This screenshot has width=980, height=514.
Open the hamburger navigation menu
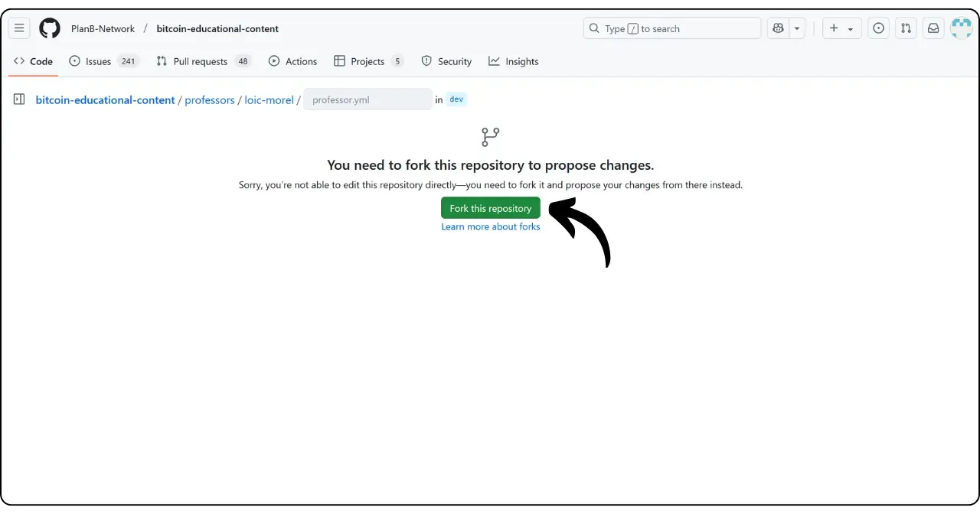coord(19,28)
